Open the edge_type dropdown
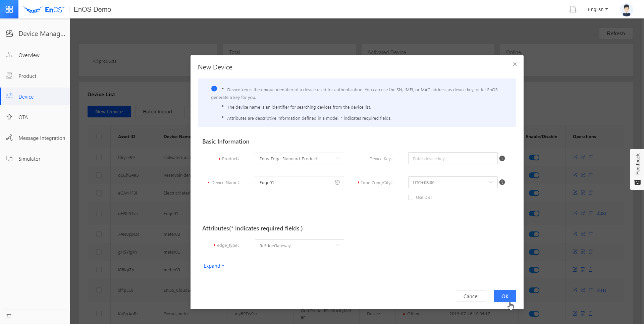This screenshot has width=644, height=324. 299,246
